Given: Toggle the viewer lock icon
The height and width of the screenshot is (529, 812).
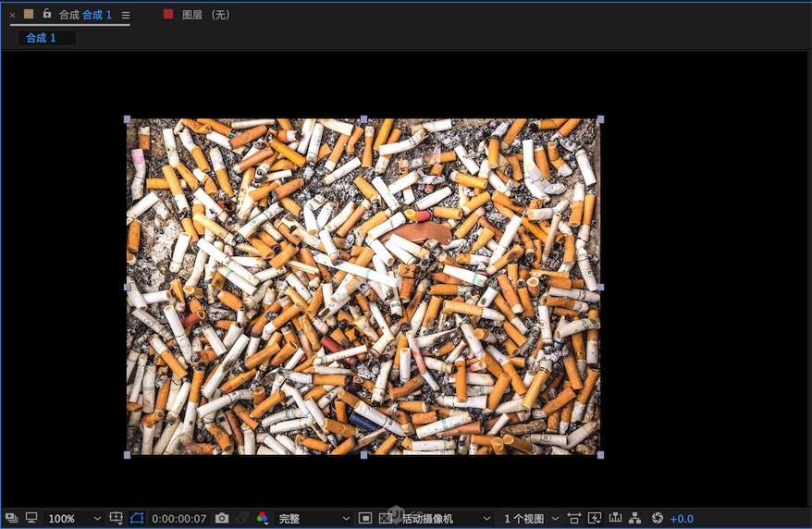Looking at the screenshot, I should point(47,14).
